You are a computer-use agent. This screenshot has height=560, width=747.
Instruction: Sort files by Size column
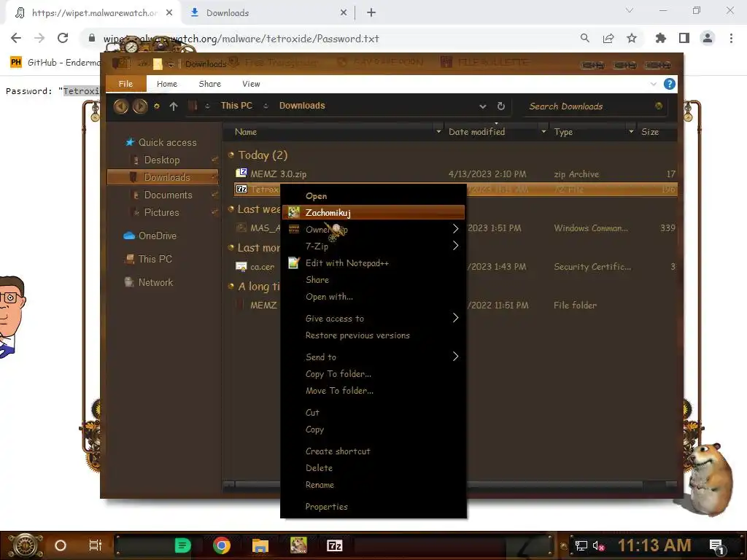tap(650, 132)
